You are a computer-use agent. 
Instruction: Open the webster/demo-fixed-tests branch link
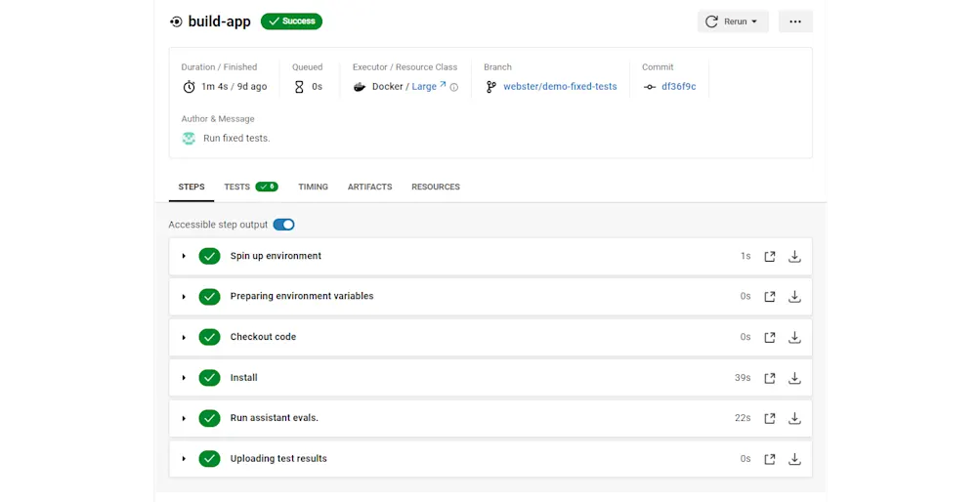[x=560, y=87]
